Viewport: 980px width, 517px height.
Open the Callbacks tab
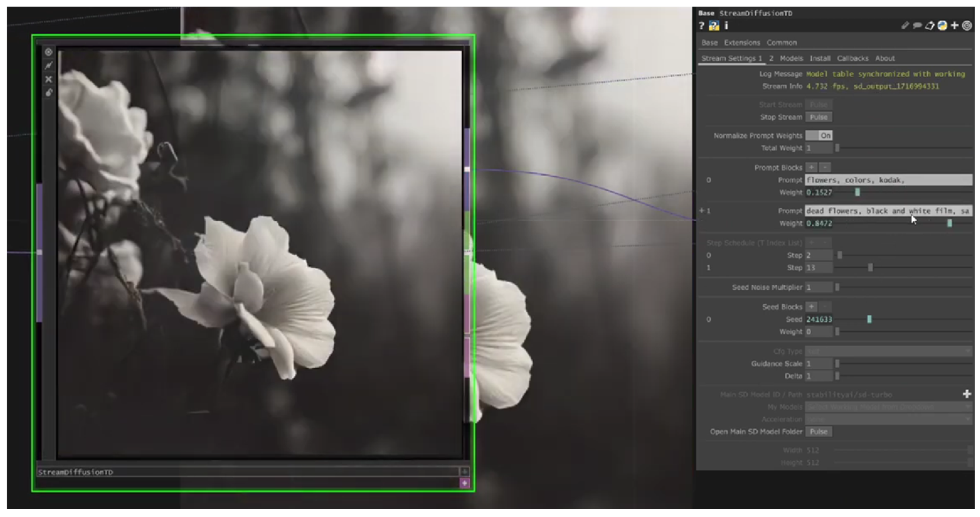[x=852, y=58]
